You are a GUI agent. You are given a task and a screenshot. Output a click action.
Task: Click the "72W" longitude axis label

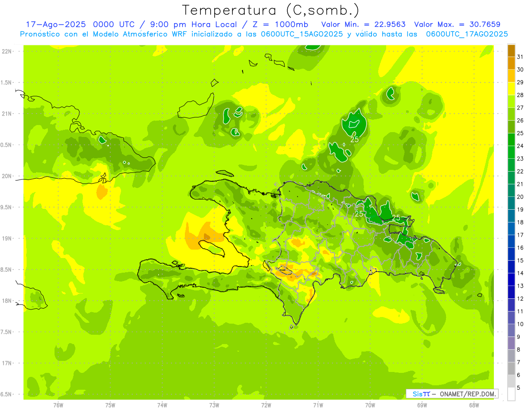266,405
